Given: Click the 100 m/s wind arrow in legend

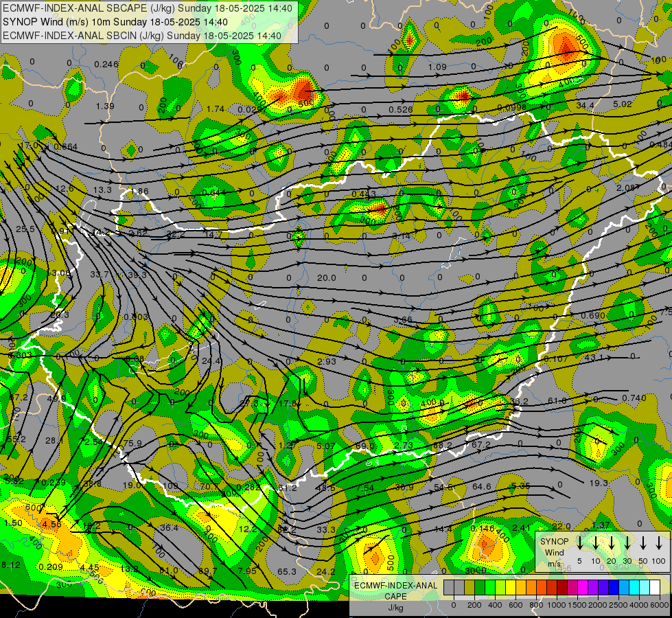Looking at the screenshot, I should tap(659, 543).
